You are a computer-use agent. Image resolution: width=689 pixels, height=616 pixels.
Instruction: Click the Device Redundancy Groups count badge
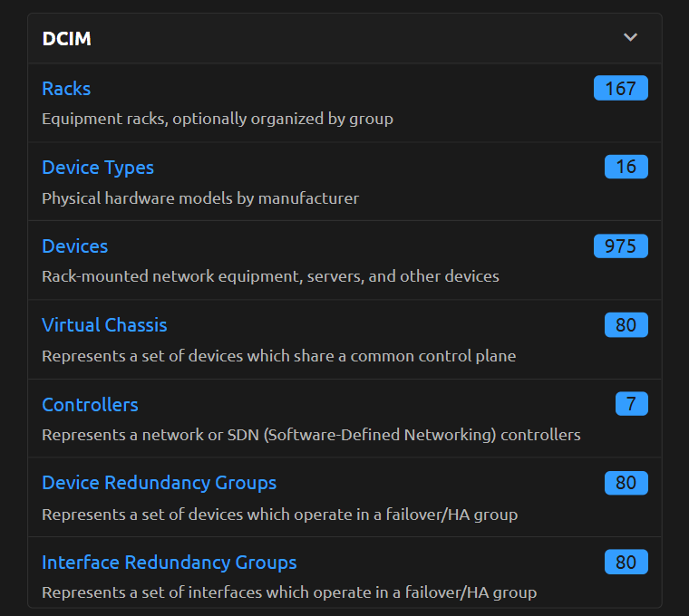626,483
